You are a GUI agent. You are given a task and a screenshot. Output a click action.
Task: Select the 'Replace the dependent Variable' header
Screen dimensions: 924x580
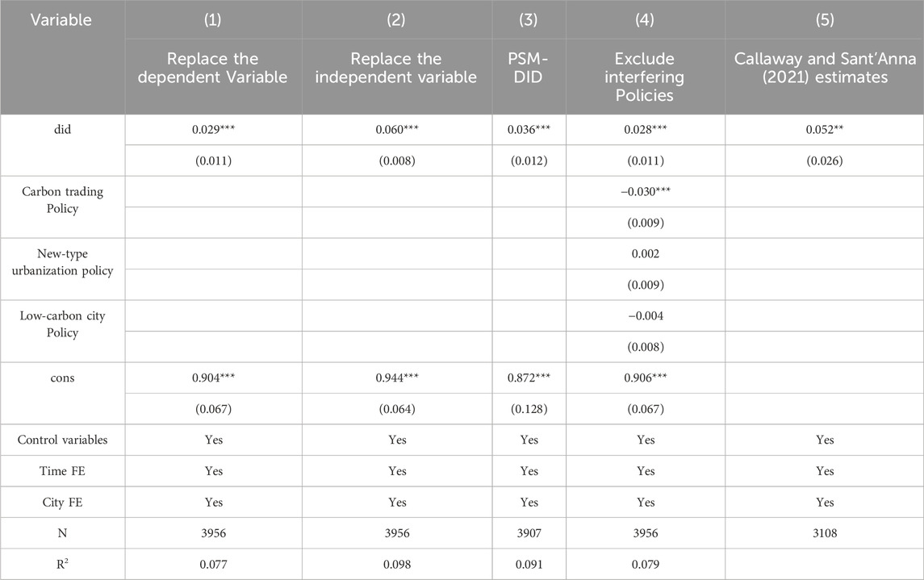click(x=213, y=69)
